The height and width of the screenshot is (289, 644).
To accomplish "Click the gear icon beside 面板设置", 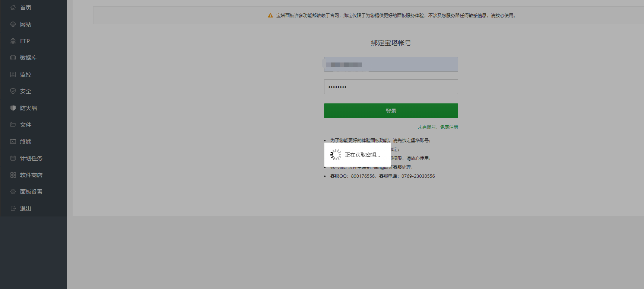I will pos(13,192).
